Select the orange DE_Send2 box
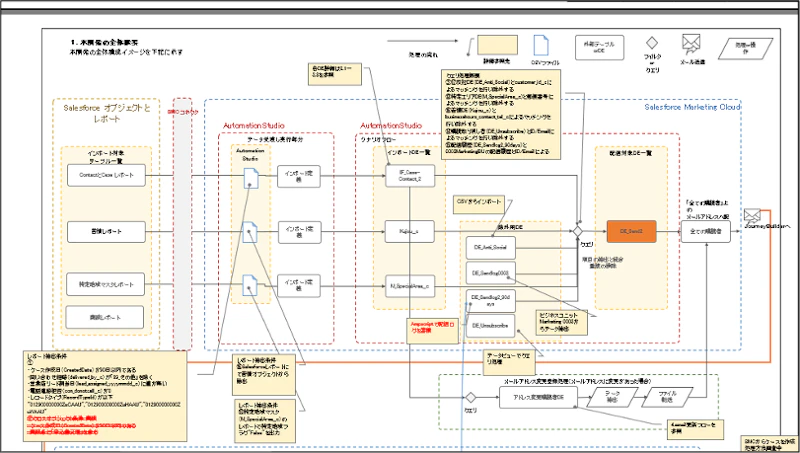Screen dimensions: 800x453 pos(631,231)
